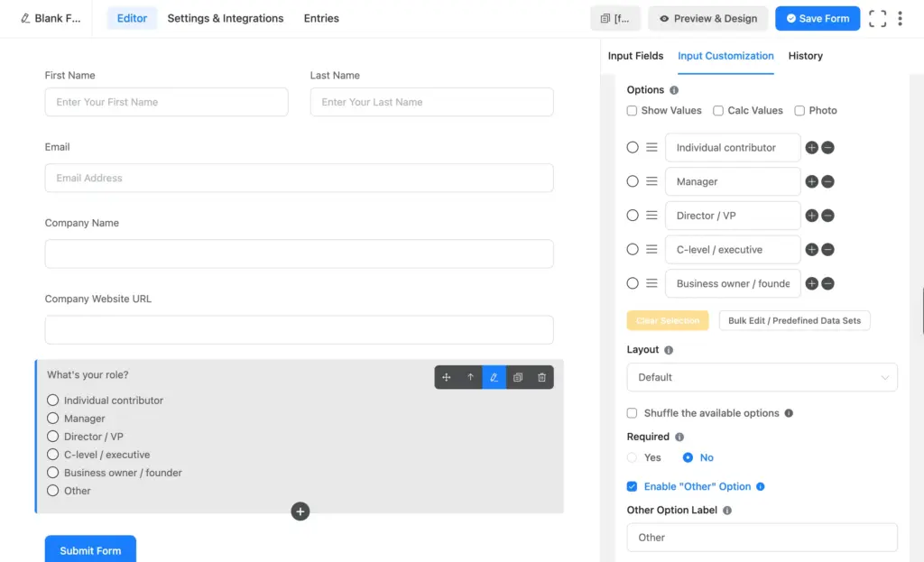Open the Layout dropdown

point(762,377)
